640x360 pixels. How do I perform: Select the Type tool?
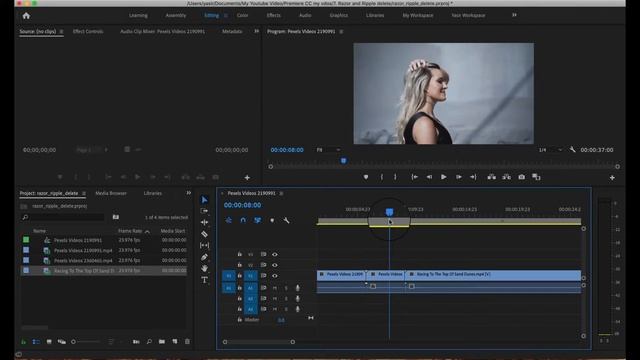click(204, 280)
